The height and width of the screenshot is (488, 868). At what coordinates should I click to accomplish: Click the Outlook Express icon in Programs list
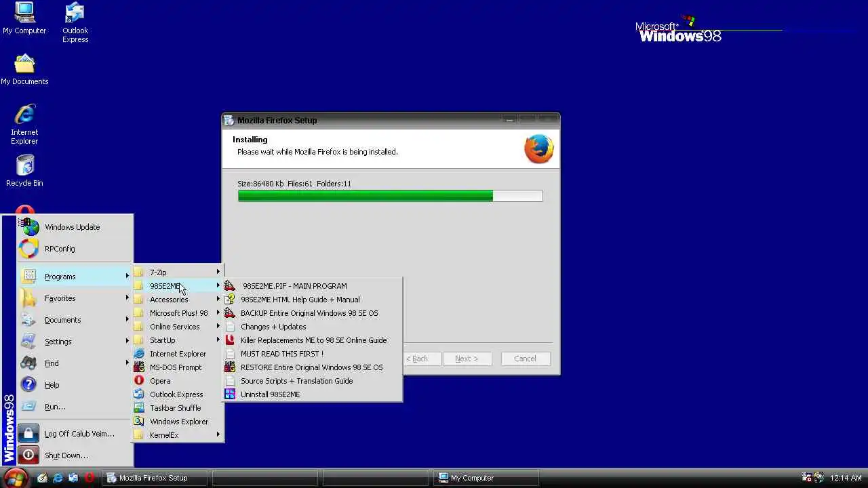coord(139,394)
